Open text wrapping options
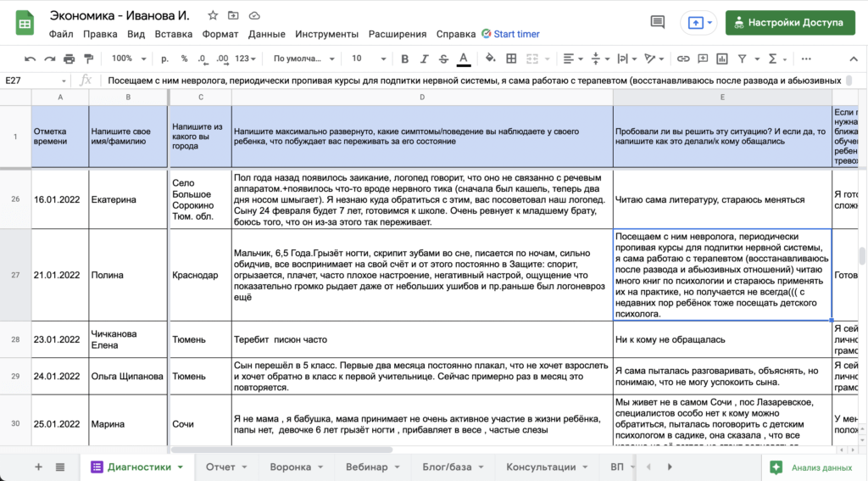This screenshot has width=868, height=481. tap(626, 59)
